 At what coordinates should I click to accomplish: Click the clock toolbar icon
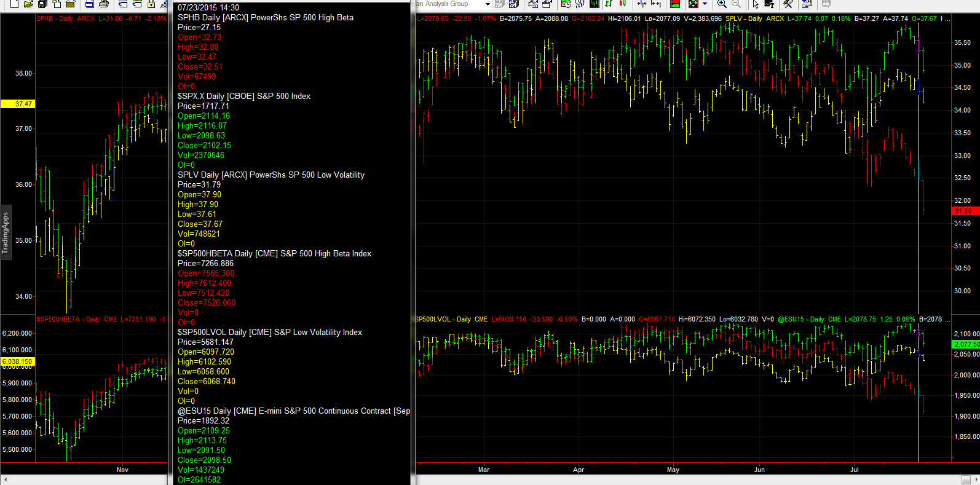tap(566, 4)
